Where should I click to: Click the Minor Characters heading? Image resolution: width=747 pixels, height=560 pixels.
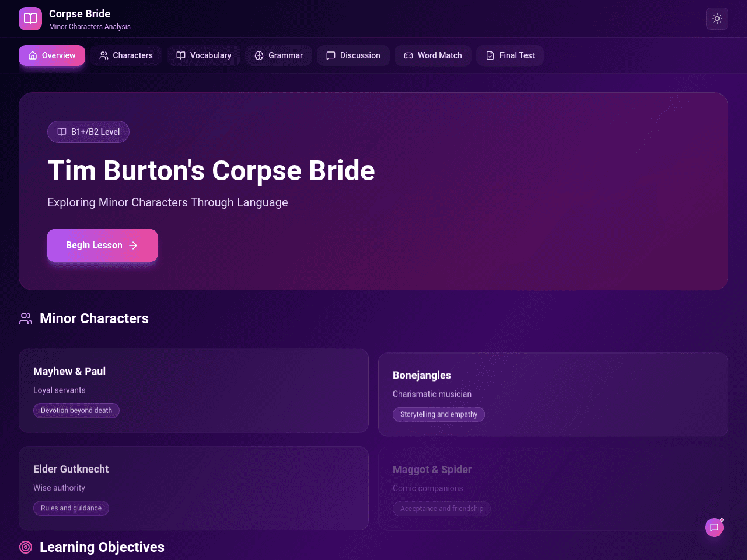94,318
